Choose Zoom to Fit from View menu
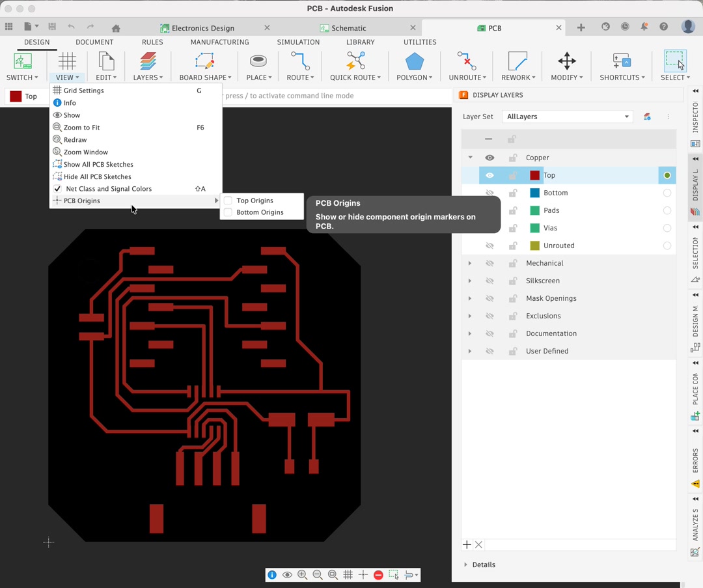The image size is (703, 588). coord(81,128)
